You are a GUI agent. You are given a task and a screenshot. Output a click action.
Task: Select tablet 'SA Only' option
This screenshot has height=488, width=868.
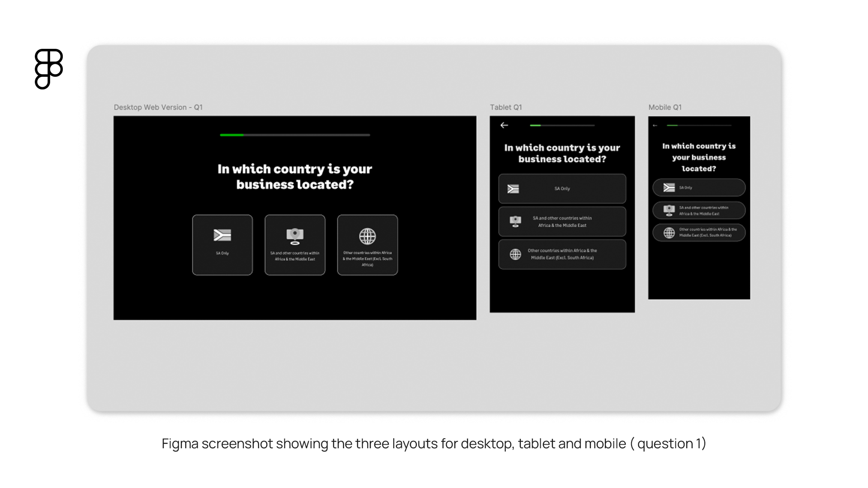tap(562, 189)
